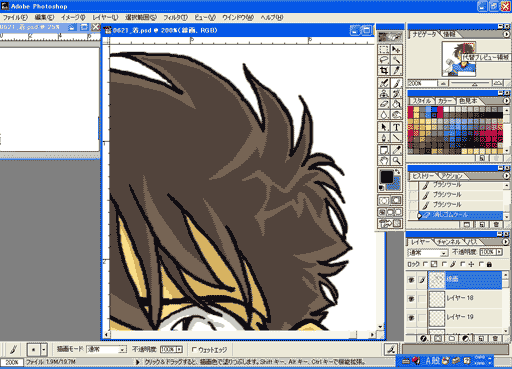The image size is (512, 369).
Task: Pick the white swatch in top row
Action: pyautogui.click(x=446, y=109)
